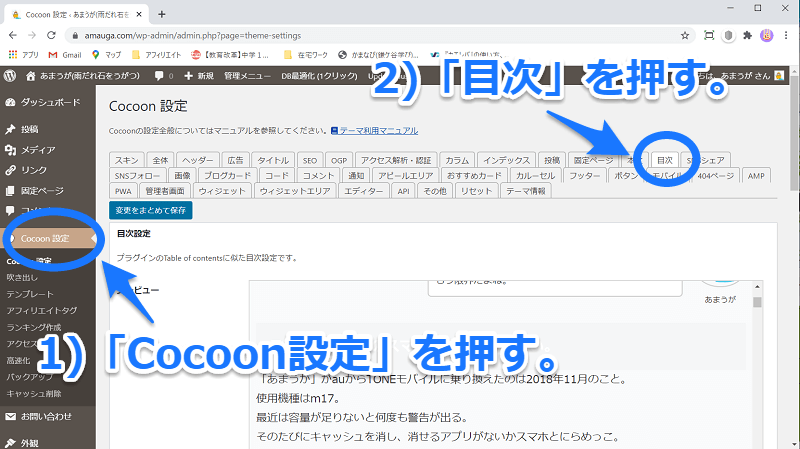Open Links (リンク) in the sidebar
This screenshot has height=449, width=800.
coord(33,170)
